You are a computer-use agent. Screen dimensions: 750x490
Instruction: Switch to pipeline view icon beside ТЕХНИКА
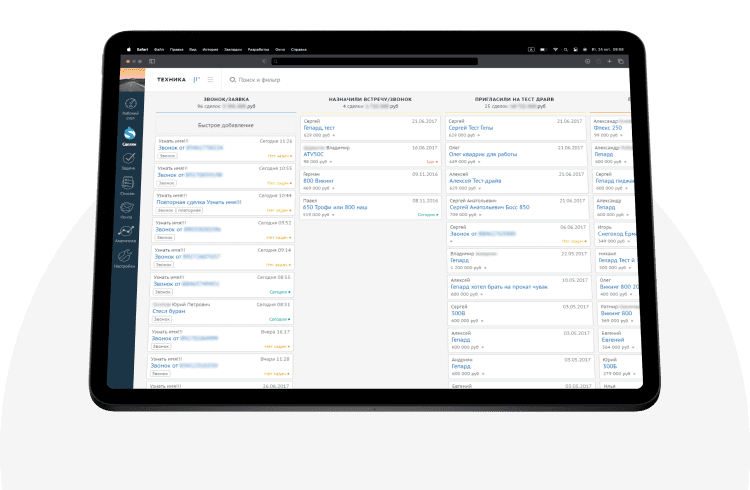197,79
